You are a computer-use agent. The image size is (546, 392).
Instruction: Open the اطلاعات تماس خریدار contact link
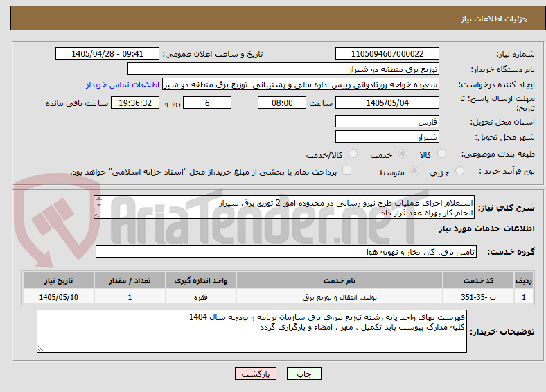click(x=123, y=84)
